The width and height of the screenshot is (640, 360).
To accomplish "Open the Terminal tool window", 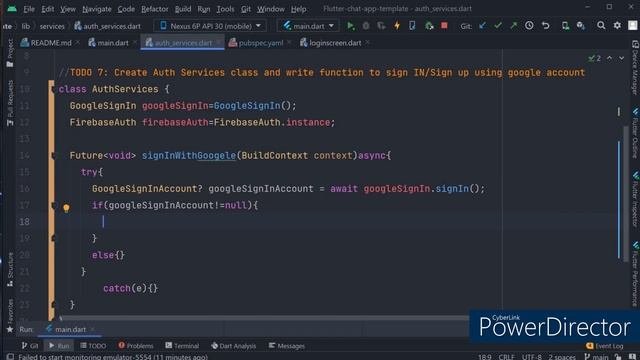I will [182, 346].
